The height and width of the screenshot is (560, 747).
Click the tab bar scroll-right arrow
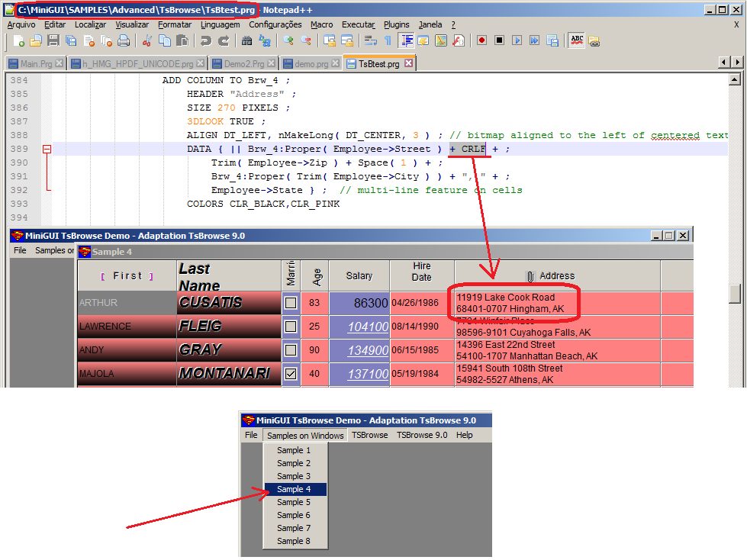pyautogui.click(x=737, y=62)
